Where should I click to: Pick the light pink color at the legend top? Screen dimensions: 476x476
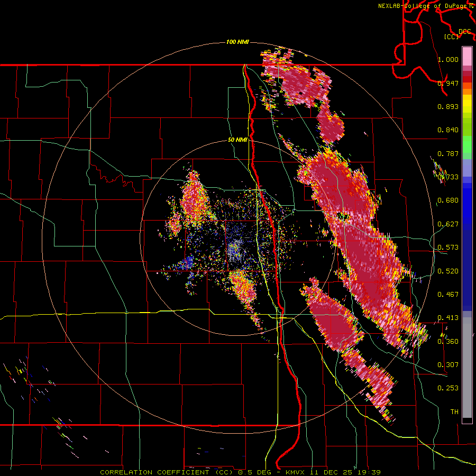(467, 56)
